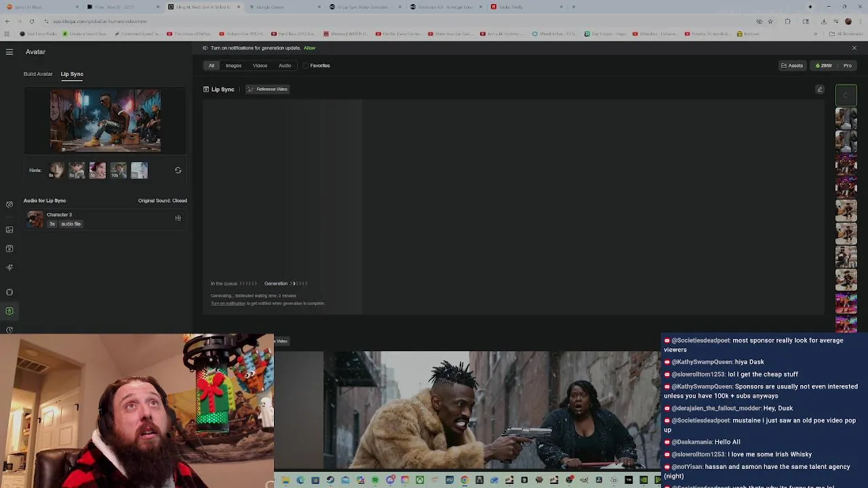
Task: Click the 'Turn on notification' link
Action: click(x=228, y=304)
